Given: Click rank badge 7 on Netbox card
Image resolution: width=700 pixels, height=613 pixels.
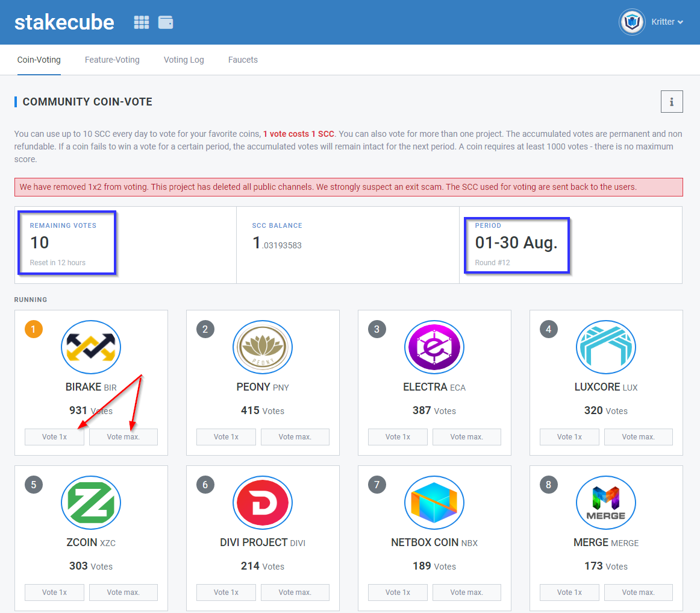Looking at the screenshot, I should click(x=377, y=485).
